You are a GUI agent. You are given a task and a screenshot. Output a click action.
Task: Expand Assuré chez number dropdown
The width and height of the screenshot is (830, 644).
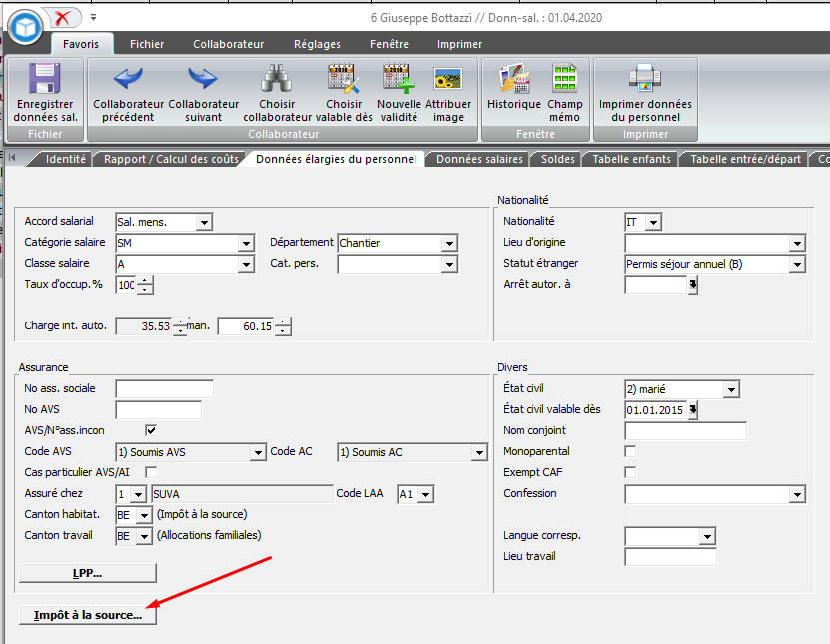[138, 494]
